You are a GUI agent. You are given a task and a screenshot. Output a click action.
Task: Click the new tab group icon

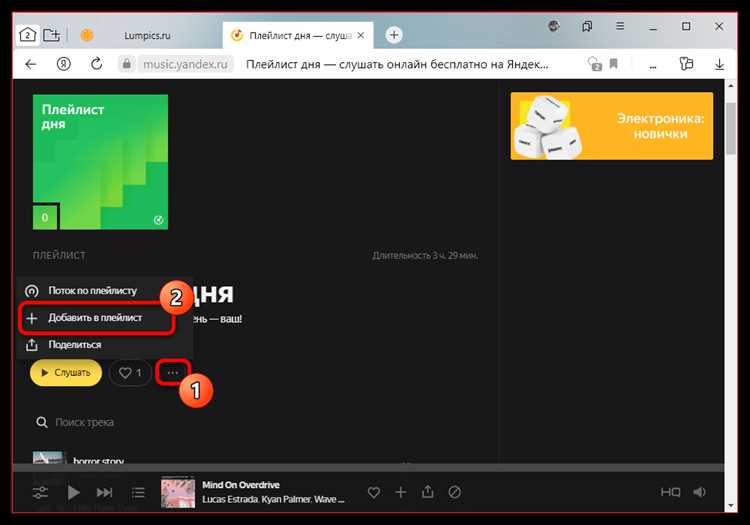pyautogui.click(x=51, y=35)
